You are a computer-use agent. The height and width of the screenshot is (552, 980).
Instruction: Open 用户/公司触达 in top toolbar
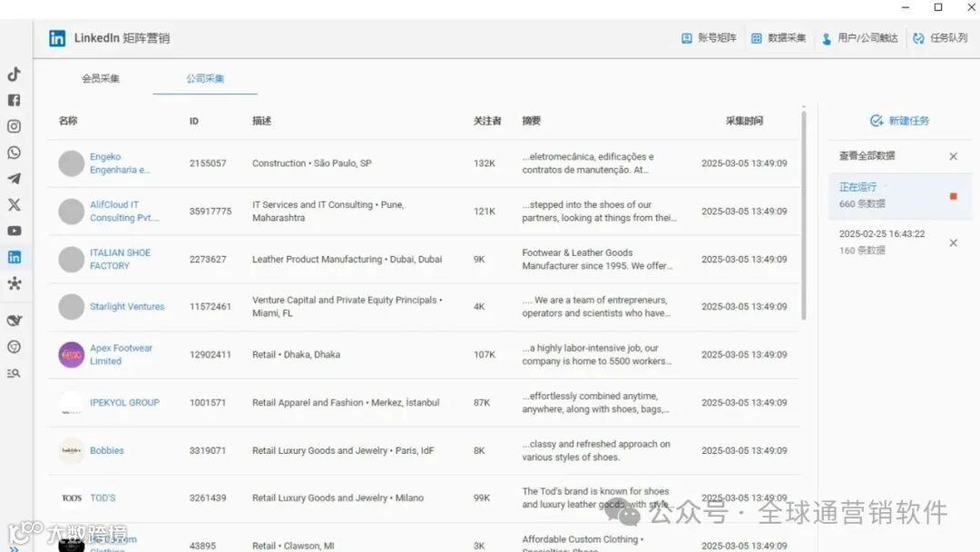860,38
